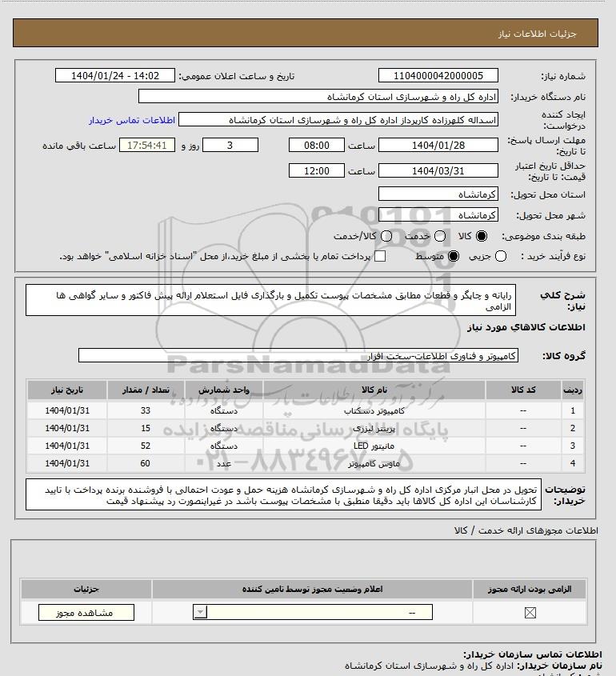Select the کامپیوتر دسکتاپ row name
The image size is (616, 676).
coord(374,411)
